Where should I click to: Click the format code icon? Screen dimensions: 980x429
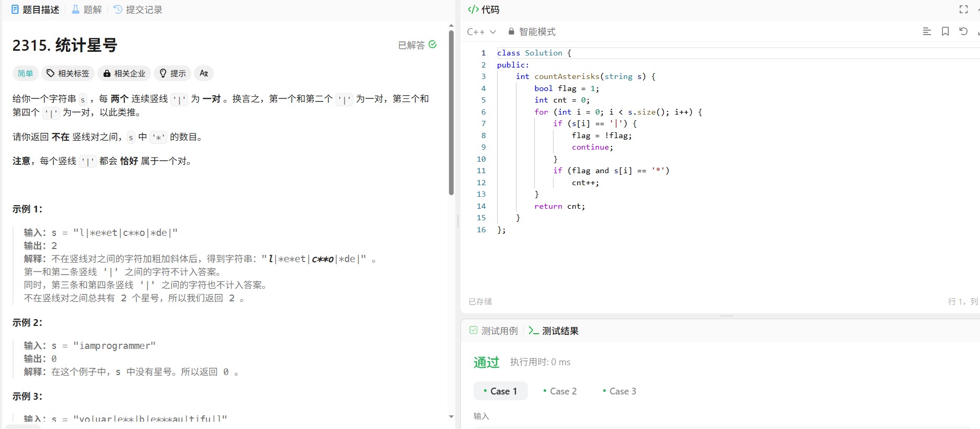coord(927,31)
